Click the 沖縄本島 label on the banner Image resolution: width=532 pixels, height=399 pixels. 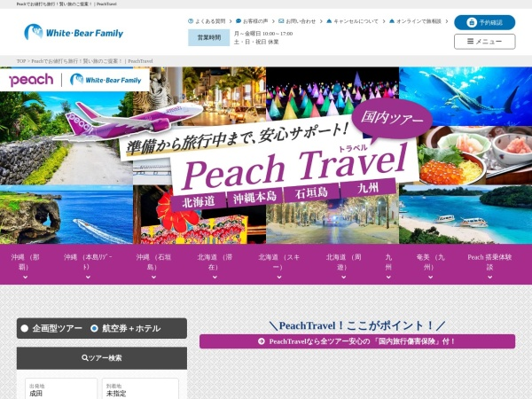coord(255,198)
